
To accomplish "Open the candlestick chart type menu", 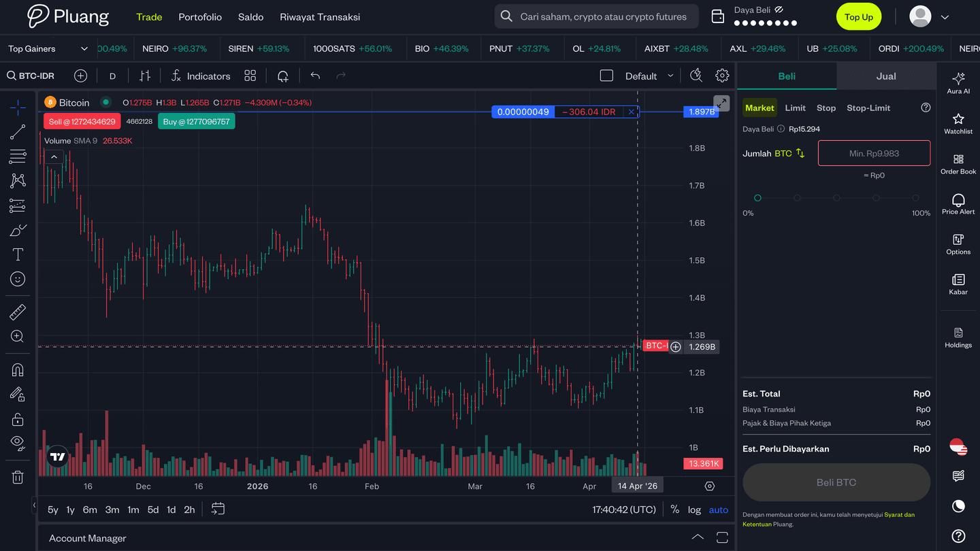I will (x=145, y=76).
